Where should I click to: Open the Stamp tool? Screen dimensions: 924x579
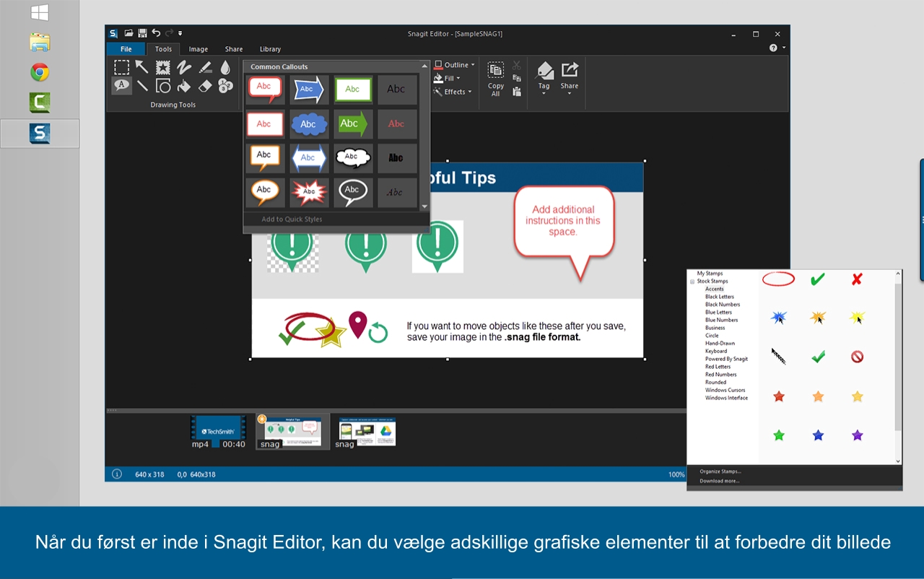point(163,66)
